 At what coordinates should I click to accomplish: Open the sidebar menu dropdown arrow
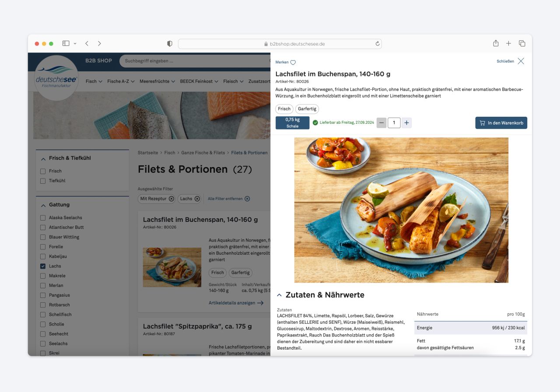coord(75,43)
